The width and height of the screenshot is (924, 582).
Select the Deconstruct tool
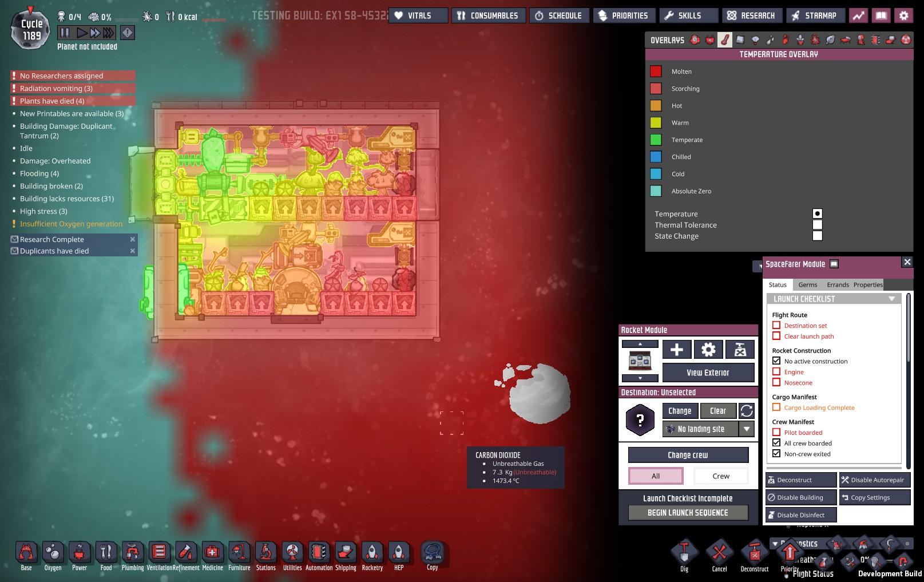click(754, 553)
